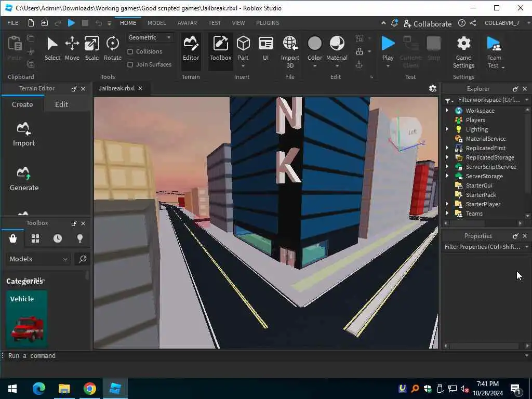Viewport: 532px width, 399px height.
Task: Switch to the TEST ribbon tab
Action: point(215,23)
